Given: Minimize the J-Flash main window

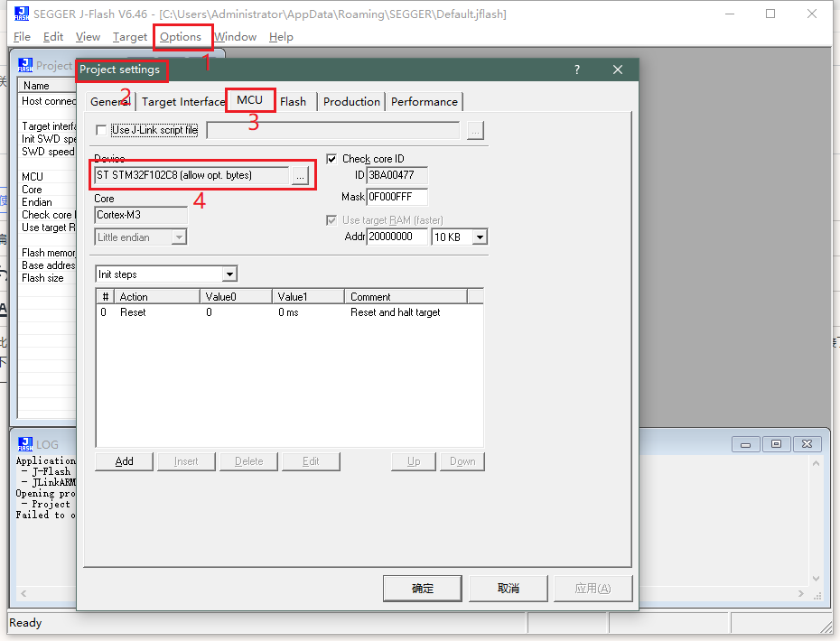Looking at the screenshot, I should (730, 14).
